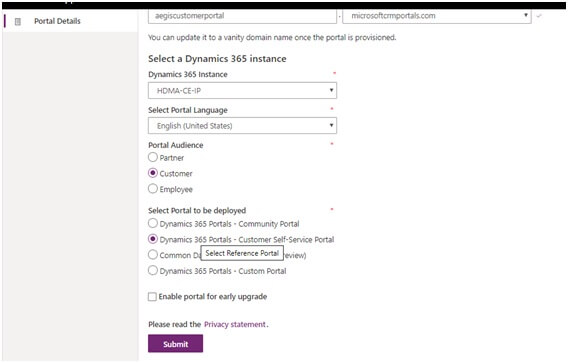Click the Select Portal to be deployed label
568x363 pixels.
pos(197,210)
